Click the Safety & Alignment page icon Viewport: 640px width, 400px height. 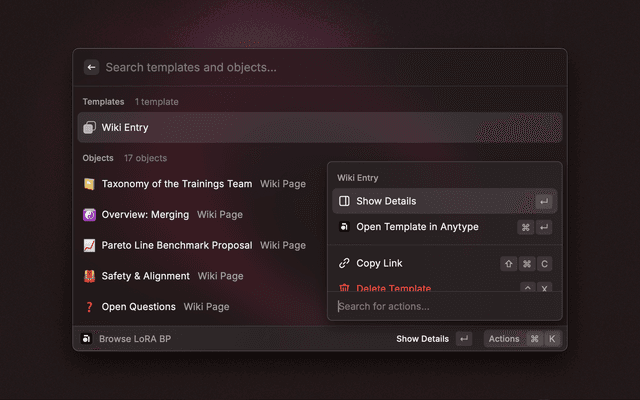(x=90, y=276)
